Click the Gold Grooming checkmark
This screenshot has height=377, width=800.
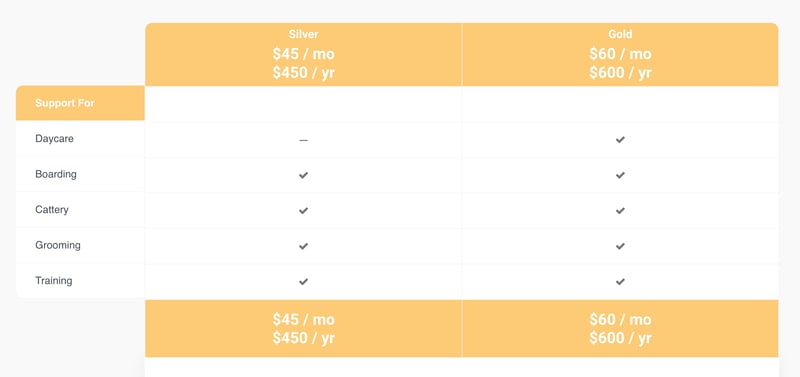click(620, 246)
